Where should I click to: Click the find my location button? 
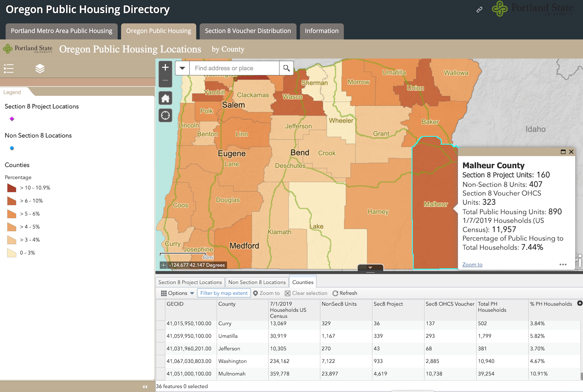click(x=165, y=115)
